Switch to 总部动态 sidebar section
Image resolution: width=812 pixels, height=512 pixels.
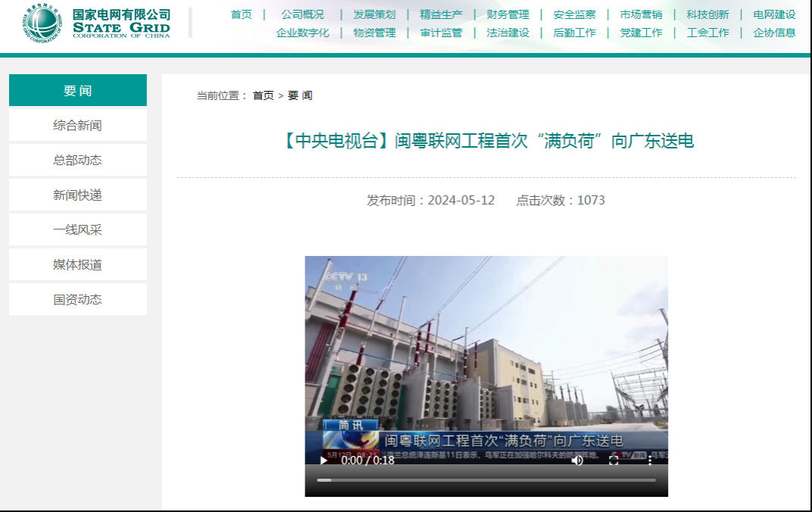(77, 160)
